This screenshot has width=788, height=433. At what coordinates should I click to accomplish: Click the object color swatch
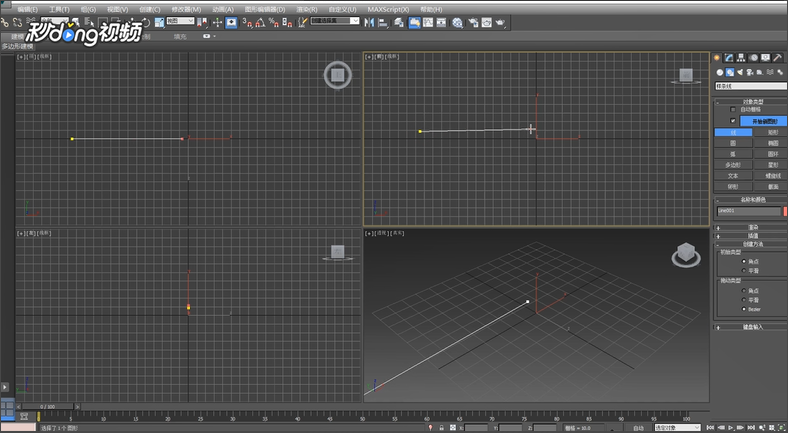(x=785, y=211)
